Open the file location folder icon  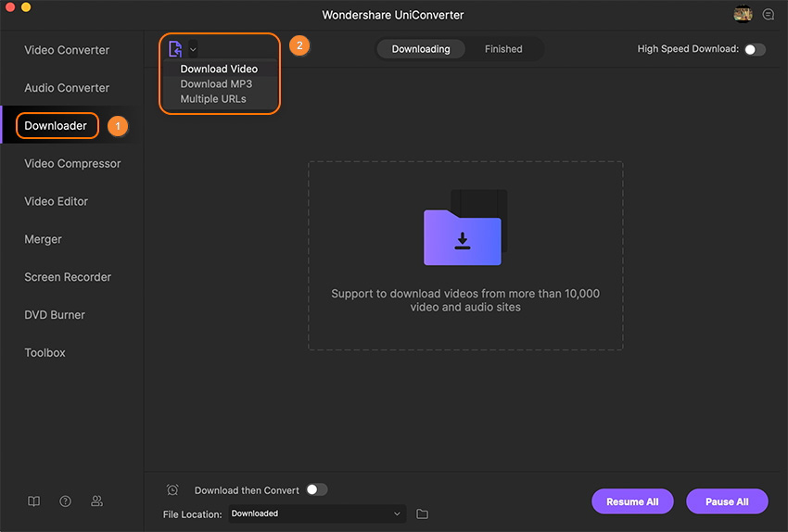[423, 514]
